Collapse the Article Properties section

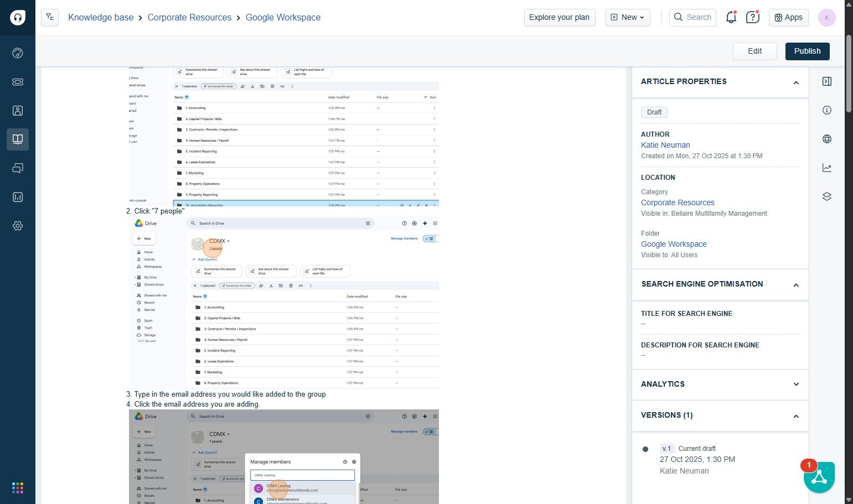pos(796,82)
